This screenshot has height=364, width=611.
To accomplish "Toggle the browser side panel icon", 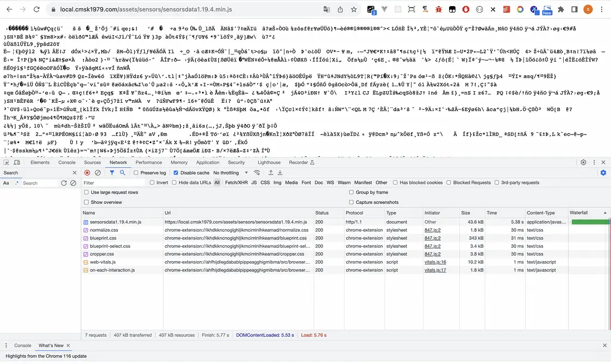I will click(574, 9).
